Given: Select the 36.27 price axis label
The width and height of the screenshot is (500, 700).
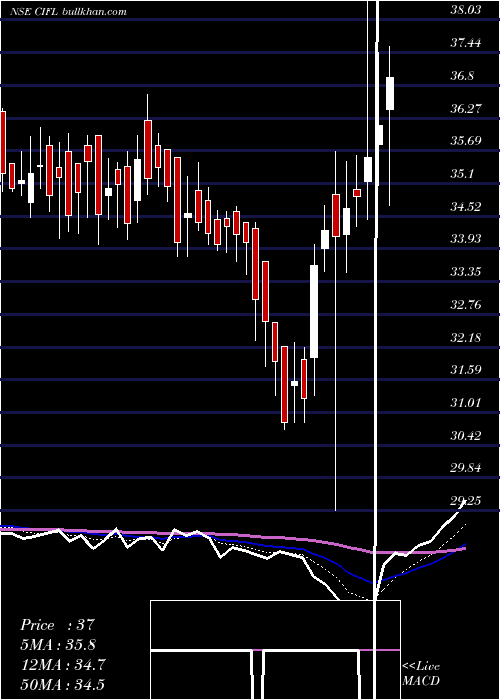Looking at the screenshot, I should click(x=466, y=108).
